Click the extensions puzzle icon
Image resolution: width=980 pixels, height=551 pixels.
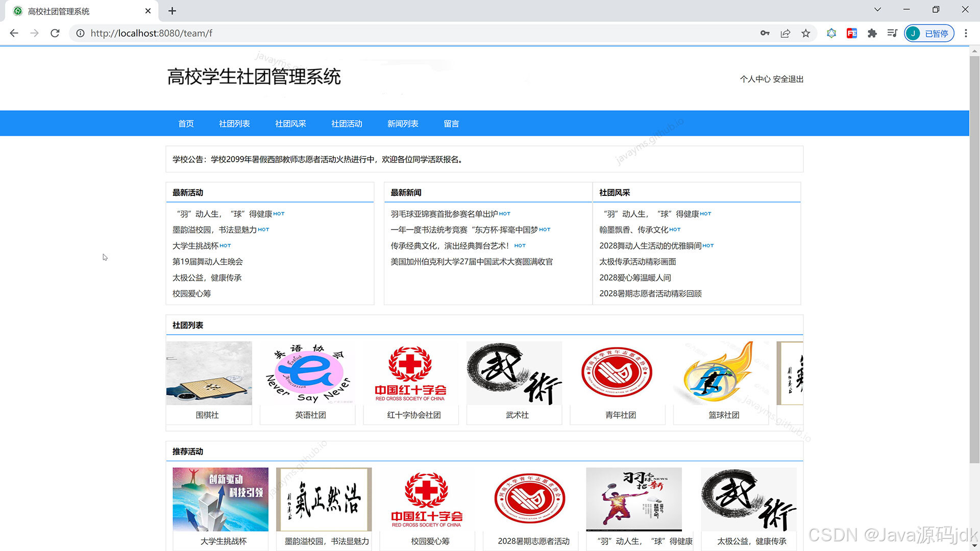click(x=872, y=33)
